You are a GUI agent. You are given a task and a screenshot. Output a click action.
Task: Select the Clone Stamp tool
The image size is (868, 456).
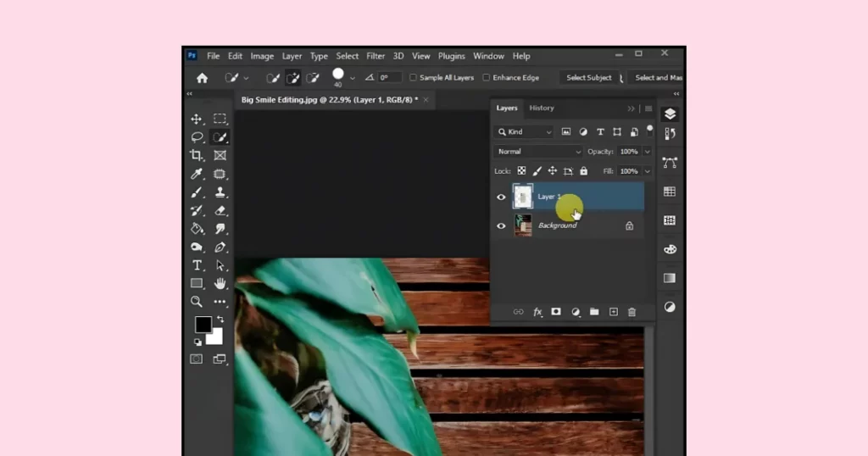tap(220, 192)
